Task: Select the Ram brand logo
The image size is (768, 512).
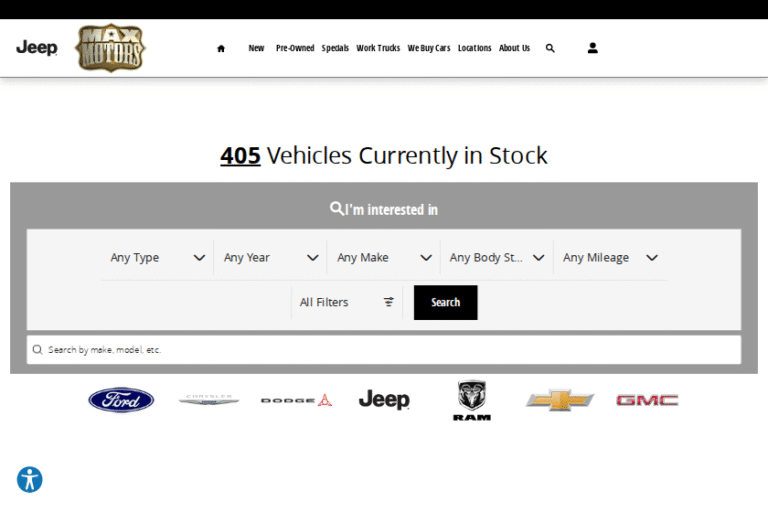Action: (x=471, y=400)
